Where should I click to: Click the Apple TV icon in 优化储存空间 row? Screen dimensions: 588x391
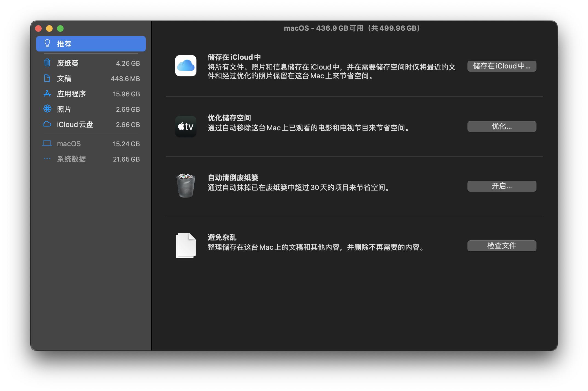tap(186, 126)
